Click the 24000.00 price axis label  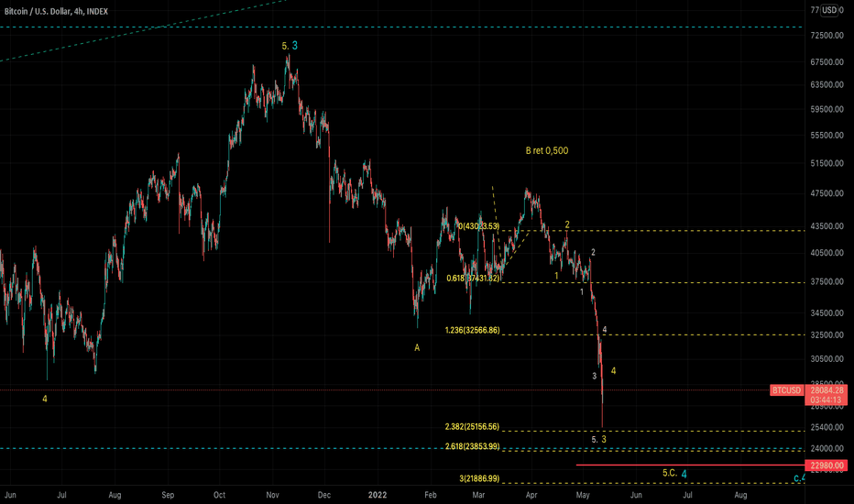pos(827,448)
